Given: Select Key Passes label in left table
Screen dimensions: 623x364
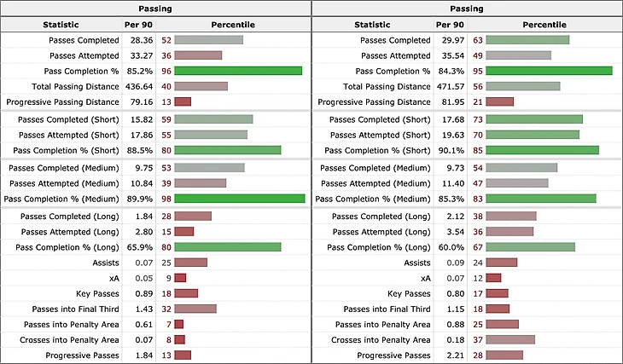Looking at the screenshot, I should [94, 293].
